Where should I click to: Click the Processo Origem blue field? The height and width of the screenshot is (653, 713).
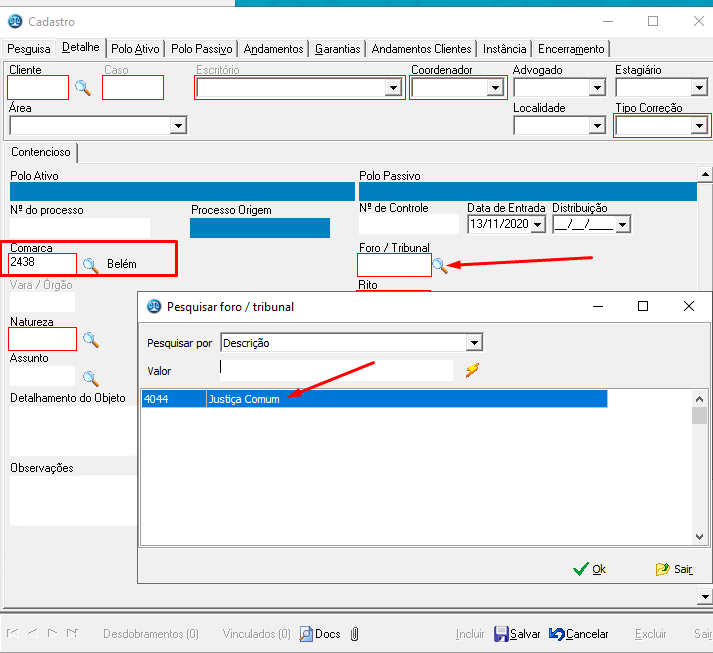pyautogui.click(x=260, y=228)
